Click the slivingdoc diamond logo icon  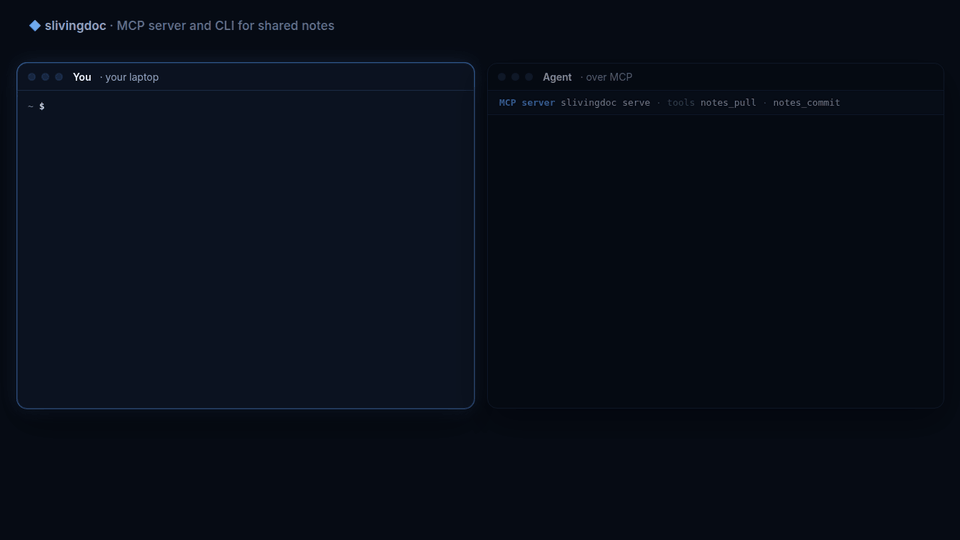35,26
